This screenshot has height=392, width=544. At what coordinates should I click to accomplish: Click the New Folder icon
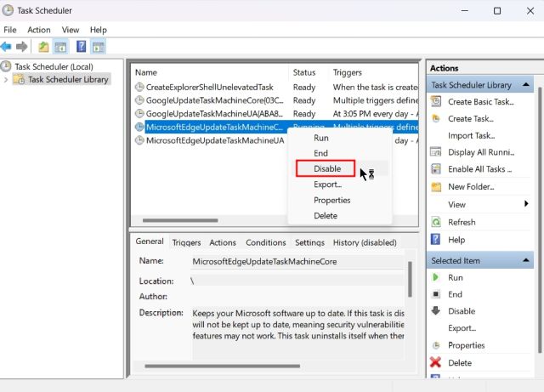coord(436,187)
